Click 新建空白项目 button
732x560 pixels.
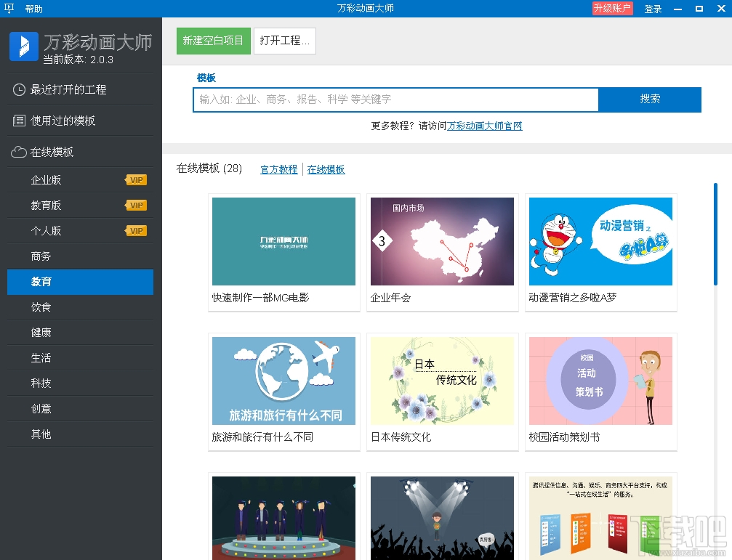click(213, 41)
